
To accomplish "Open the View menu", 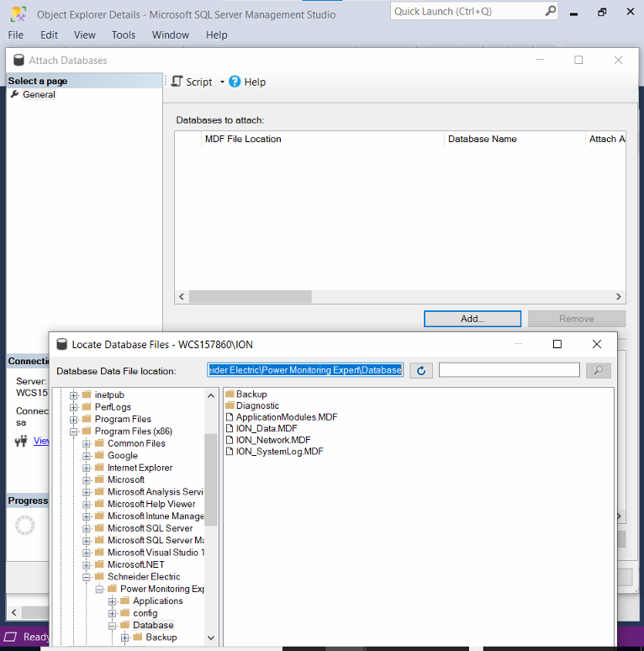I will coord(85,34).
